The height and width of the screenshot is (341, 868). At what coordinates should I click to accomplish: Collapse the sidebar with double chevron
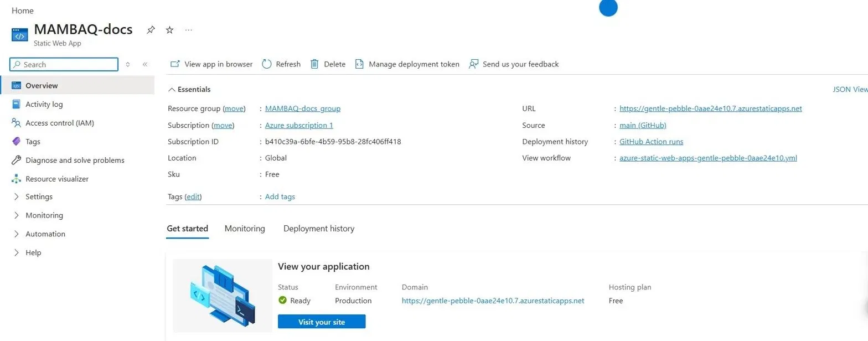[145, 65]
